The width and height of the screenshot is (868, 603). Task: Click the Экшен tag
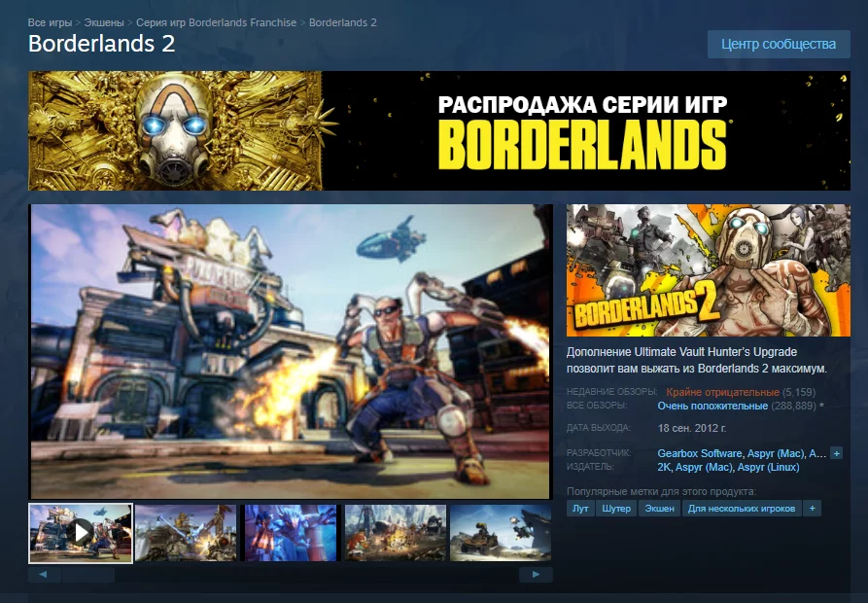(659, 509)
